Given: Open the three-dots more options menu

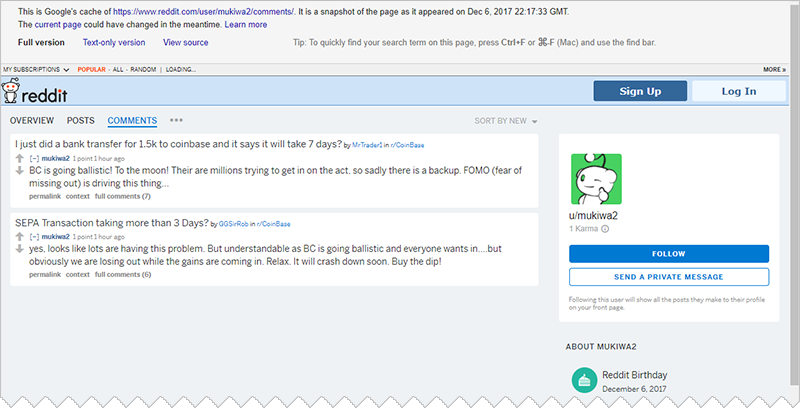Looking at the screenshot, I should [176, 120].
